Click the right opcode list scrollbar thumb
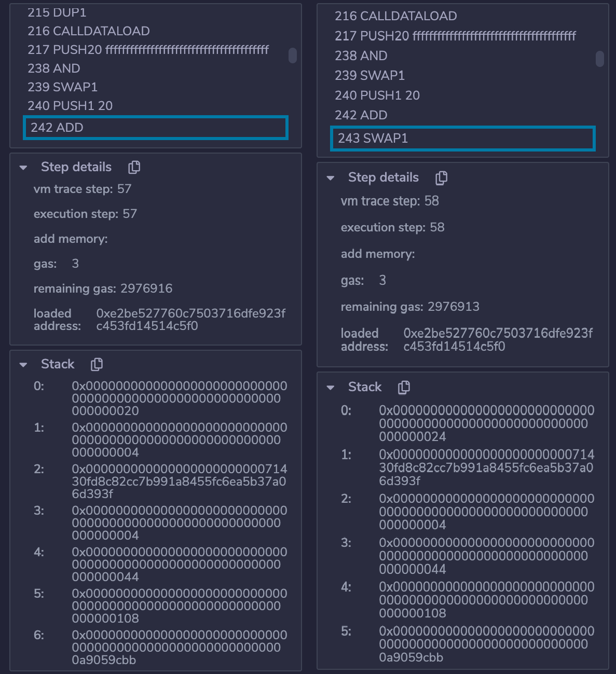 [x=600, y=59]
